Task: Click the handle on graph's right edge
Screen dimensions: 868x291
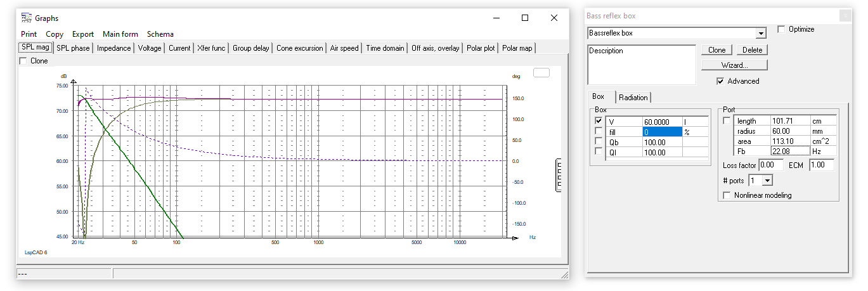Action: (x=559, y=174)
